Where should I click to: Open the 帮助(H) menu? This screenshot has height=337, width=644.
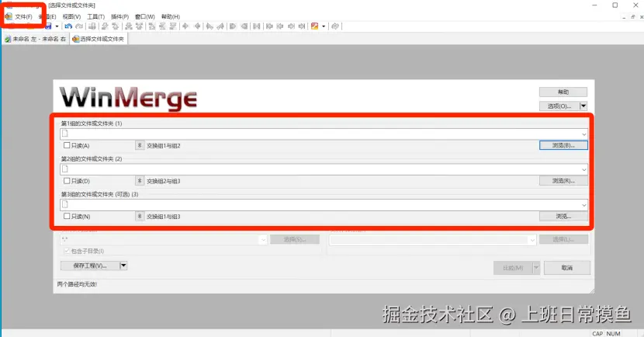tap(171, 17)
